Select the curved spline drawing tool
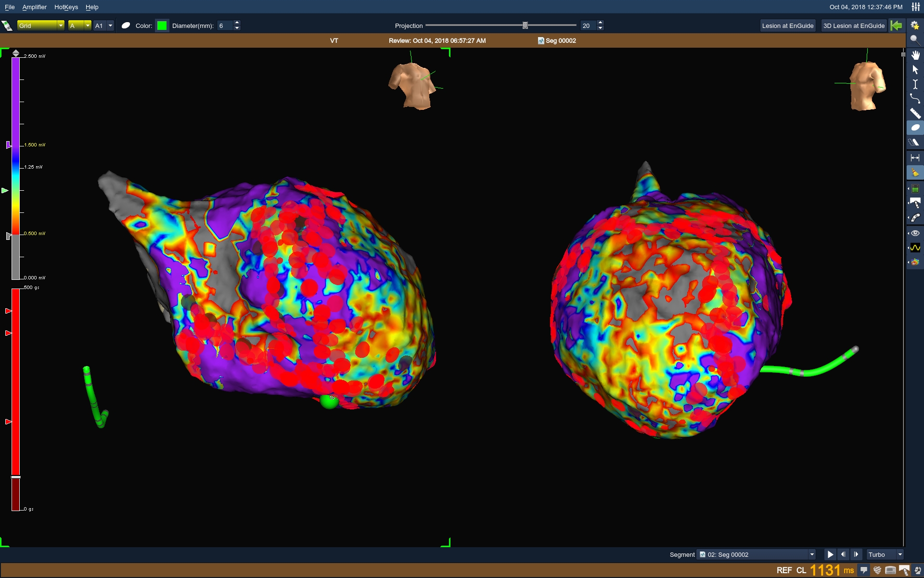The height and width of the screenshot is (578, 924). tap(915, 99)
